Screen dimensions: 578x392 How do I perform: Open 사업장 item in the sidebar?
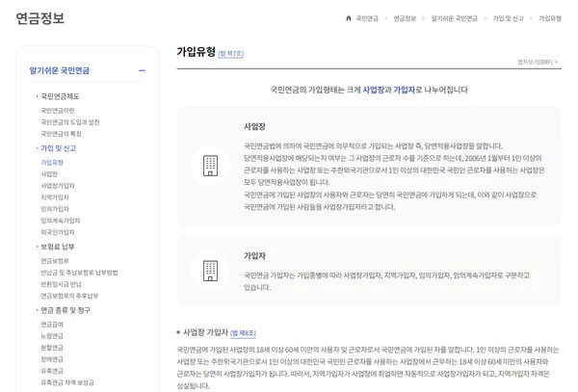[49, 174]
